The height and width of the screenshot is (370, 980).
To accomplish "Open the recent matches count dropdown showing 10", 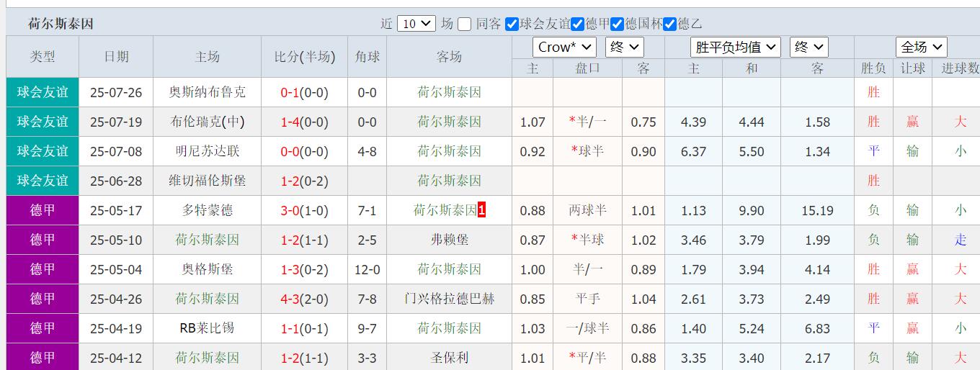I will tap(416, 24).
